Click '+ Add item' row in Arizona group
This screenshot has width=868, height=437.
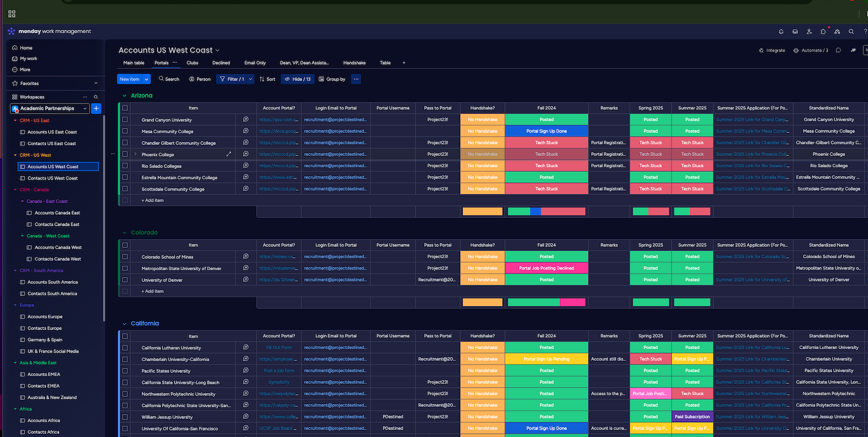pyautogui.click(x=152, y=201)
